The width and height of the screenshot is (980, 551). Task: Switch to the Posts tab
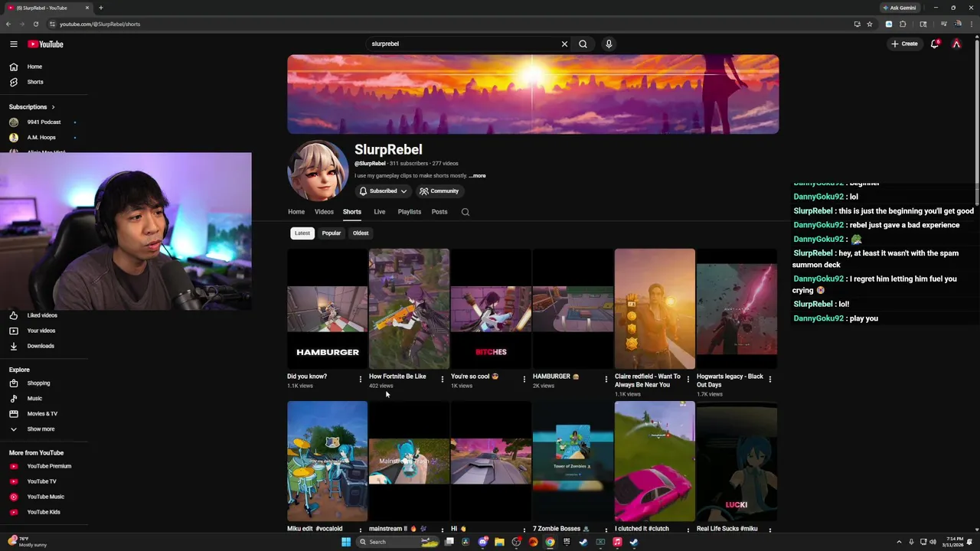click(439, 212)
